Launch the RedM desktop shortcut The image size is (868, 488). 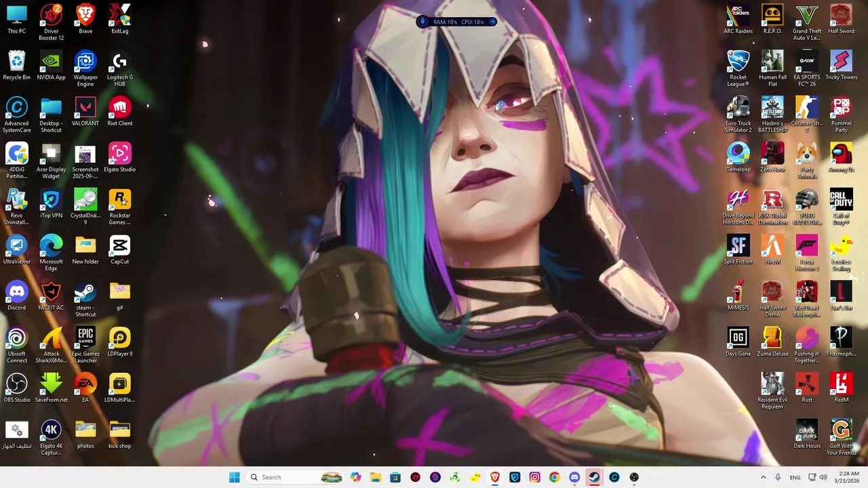tap(841, 388)
